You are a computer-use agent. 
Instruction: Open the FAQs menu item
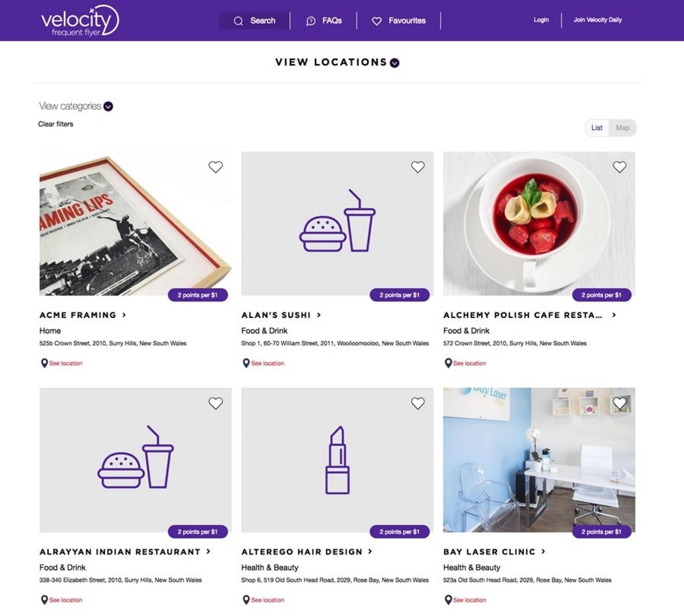(x=324, y=21)
